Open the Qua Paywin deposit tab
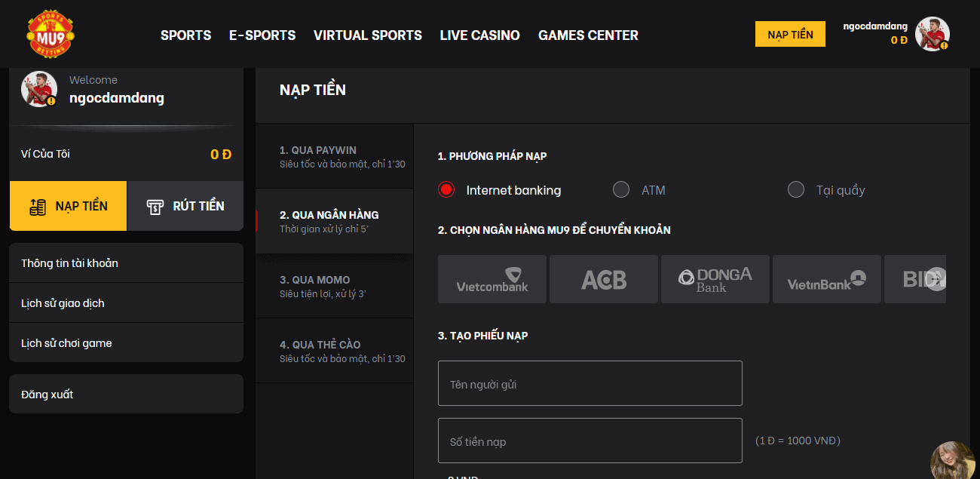The image size is (980, 479). [335, 156]
